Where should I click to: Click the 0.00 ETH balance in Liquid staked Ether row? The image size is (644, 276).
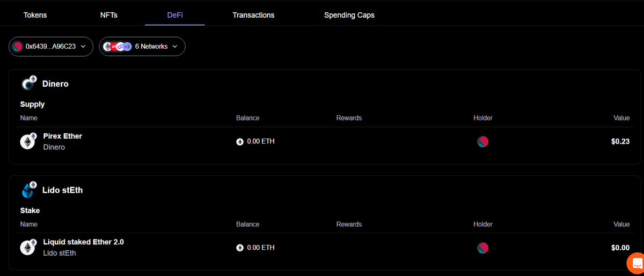click(x=261, y=248)
